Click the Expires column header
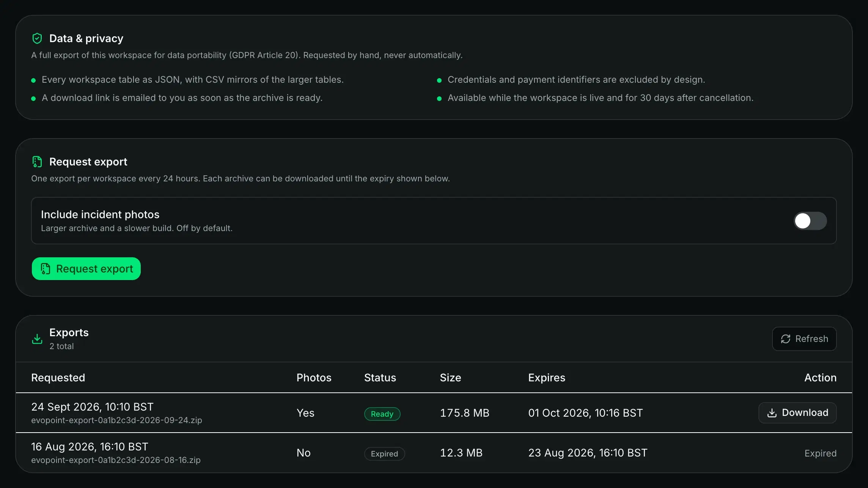The height and width of the screenshot is (488, 868). pos(547,378)
